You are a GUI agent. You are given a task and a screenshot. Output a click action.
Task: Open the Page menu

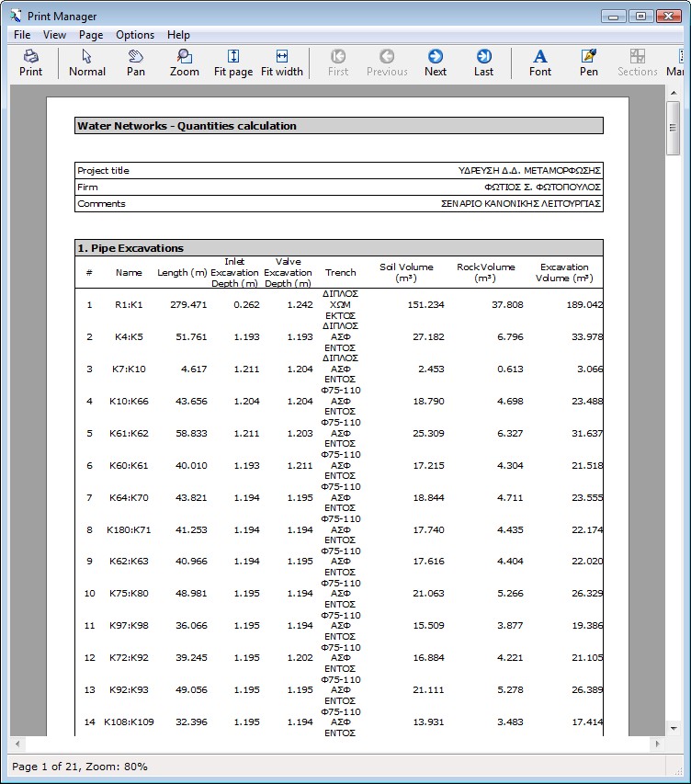(91, 35)
